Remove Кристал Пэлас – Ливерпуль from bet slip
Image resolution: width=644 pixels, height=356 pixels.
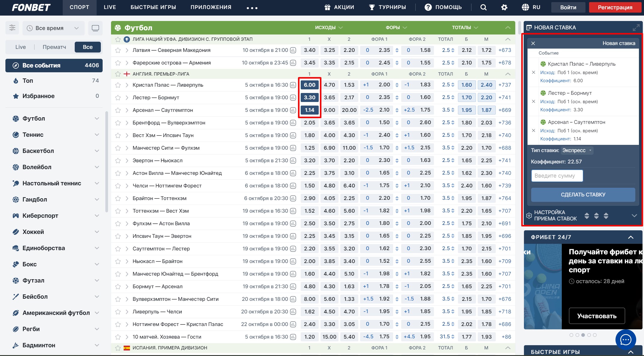click(534, 72)
